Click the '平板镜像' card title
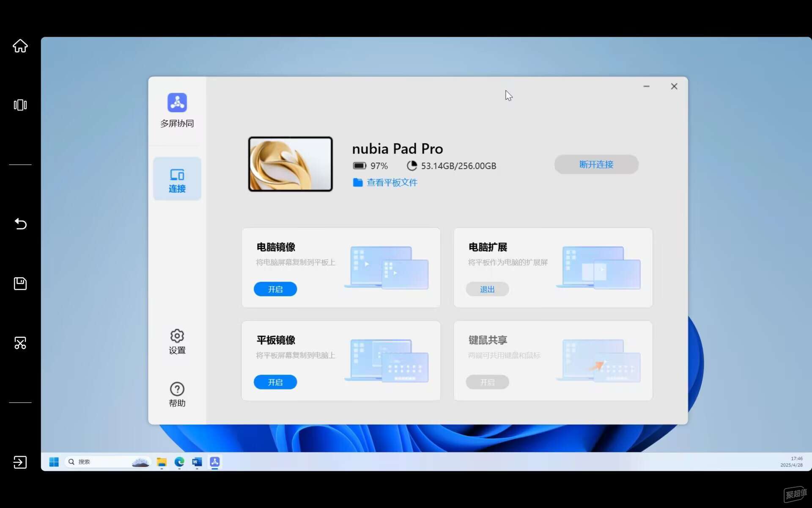This screenshot has width=812, height=508. 276,340
